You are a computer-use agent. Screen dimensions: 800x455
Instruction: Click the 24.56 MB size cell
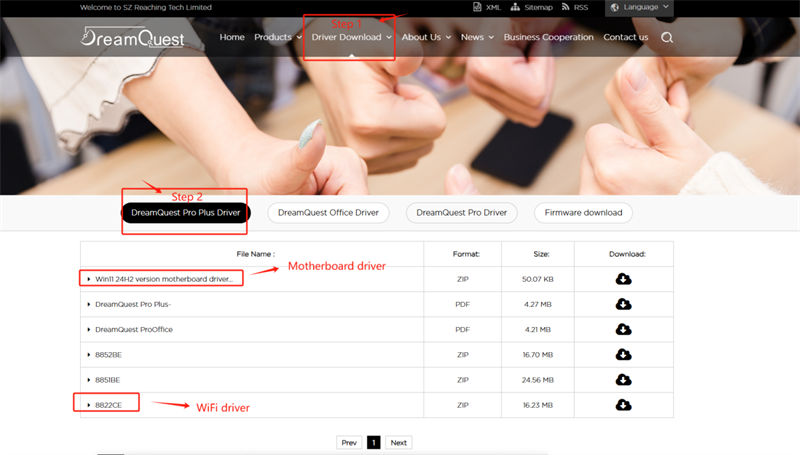coord(538,380)
